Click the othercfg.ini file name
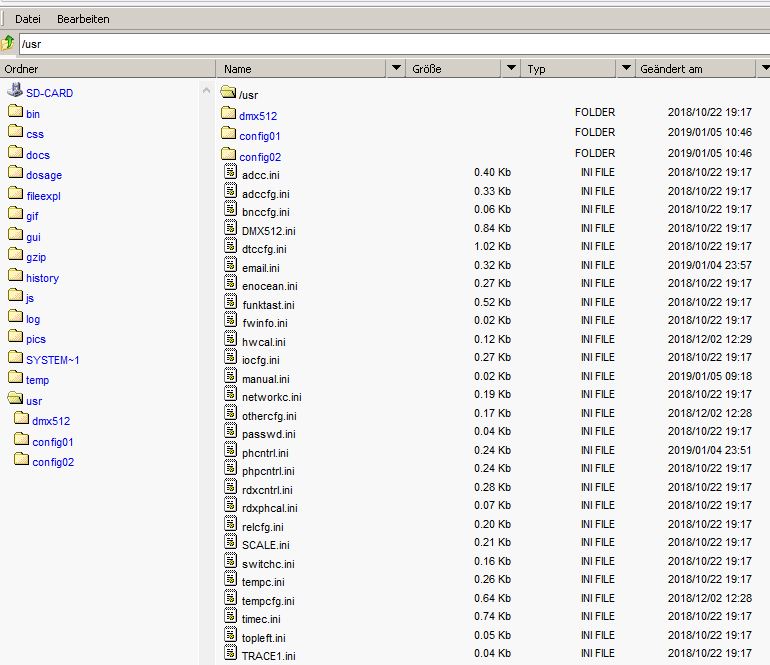 269,416
